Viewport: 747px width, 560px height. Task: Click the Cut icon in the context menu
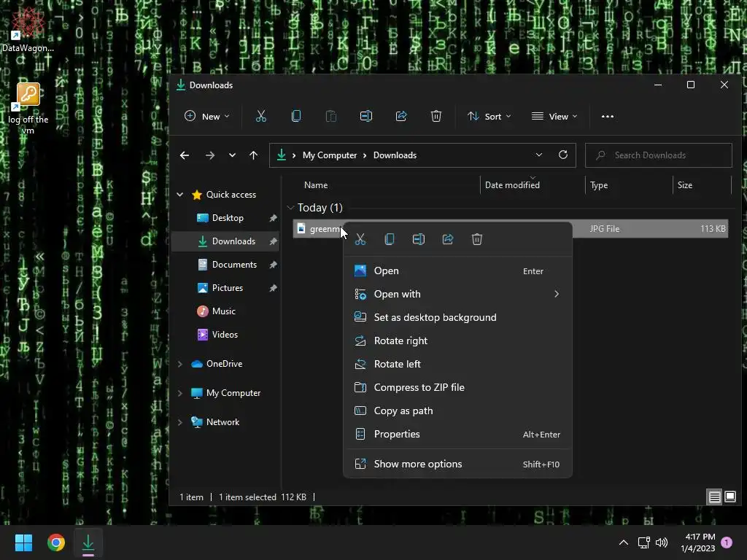[360, 239]
